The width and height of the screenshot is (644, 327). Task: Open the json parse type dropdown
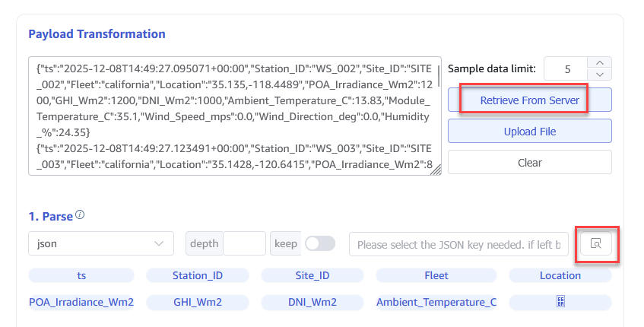(x=100, y=243)
